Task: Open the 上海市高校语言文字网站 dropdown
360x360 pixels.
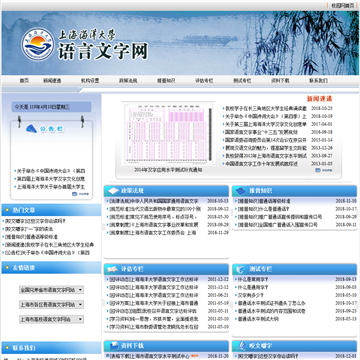Action: click(51, 319)
